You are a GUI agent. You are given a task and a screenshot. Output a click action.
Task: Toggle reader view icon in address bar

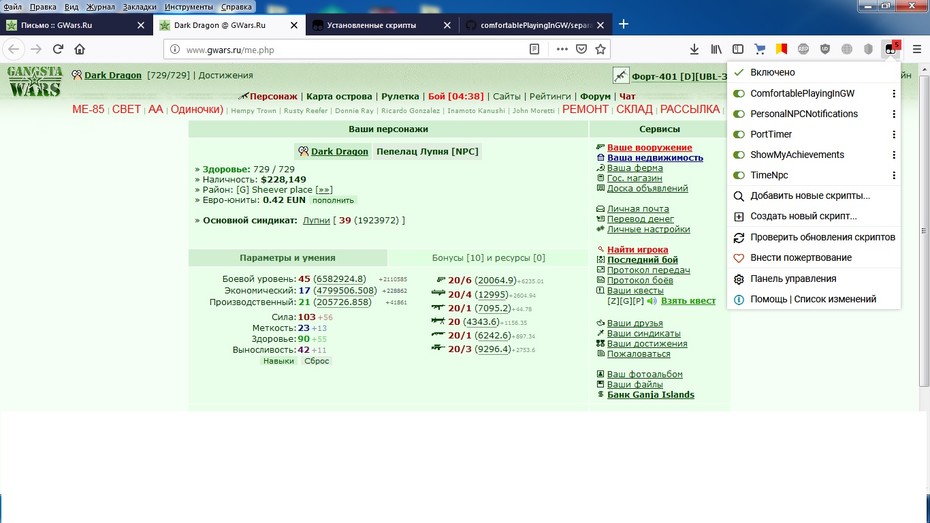[534, 49]
